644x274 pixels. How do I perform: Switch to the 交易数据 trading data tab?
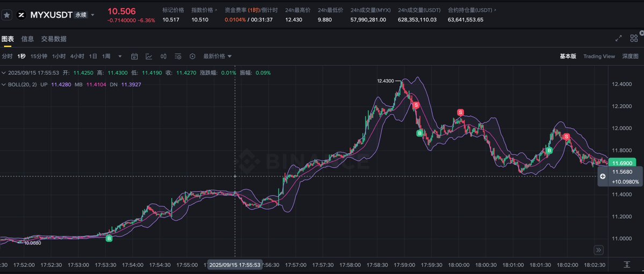[x=54, y=39]
